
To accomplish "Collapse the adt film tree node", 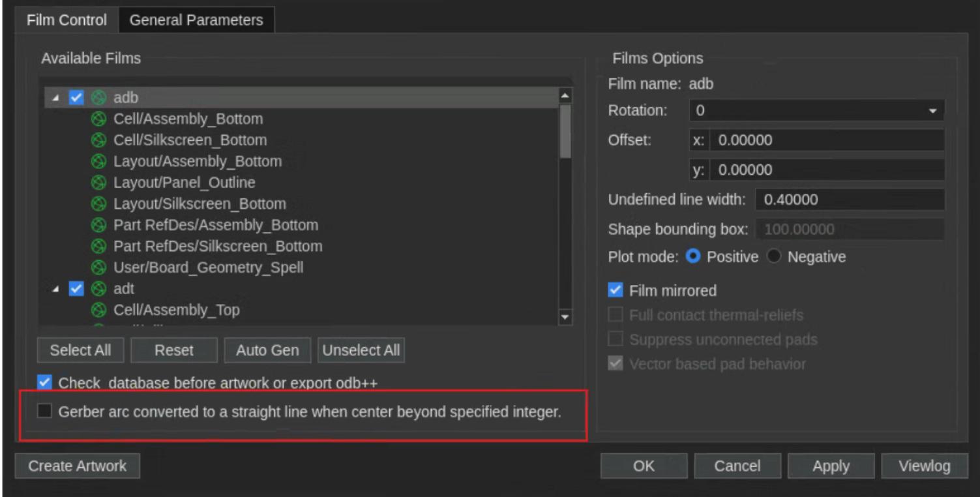I will pos(56,288).
